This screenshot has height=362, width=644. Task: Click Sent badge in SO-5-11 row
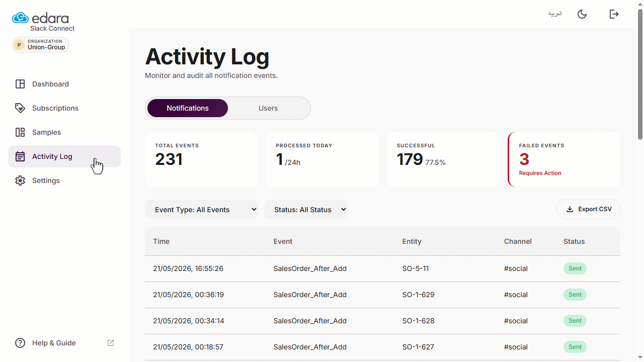(x=575, y=268)
